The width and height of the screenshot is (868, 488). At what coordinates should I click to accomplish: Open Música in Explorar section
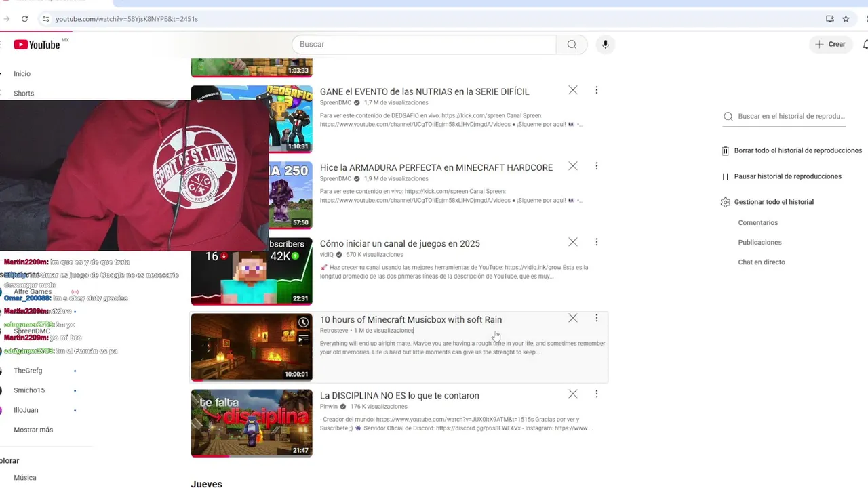click(x=25, y=478)
